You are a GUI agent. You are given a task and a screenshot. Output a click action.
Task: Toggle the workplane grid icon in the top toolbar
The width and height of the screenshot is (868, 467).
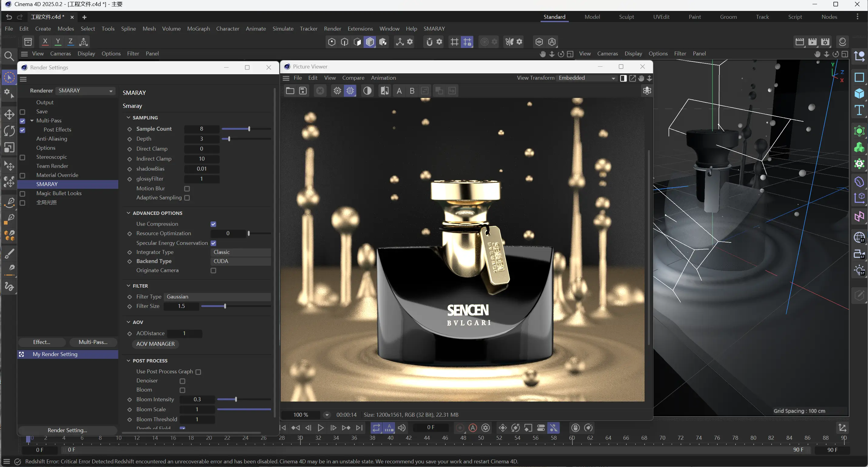(454, 42)
